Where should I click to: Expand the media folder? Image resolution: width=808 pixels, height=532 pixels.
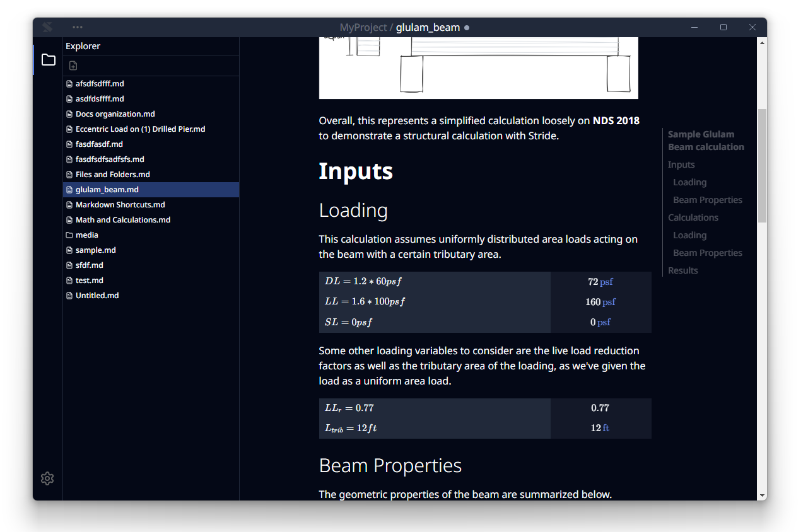pyautogui.click(x=151, y=235)
